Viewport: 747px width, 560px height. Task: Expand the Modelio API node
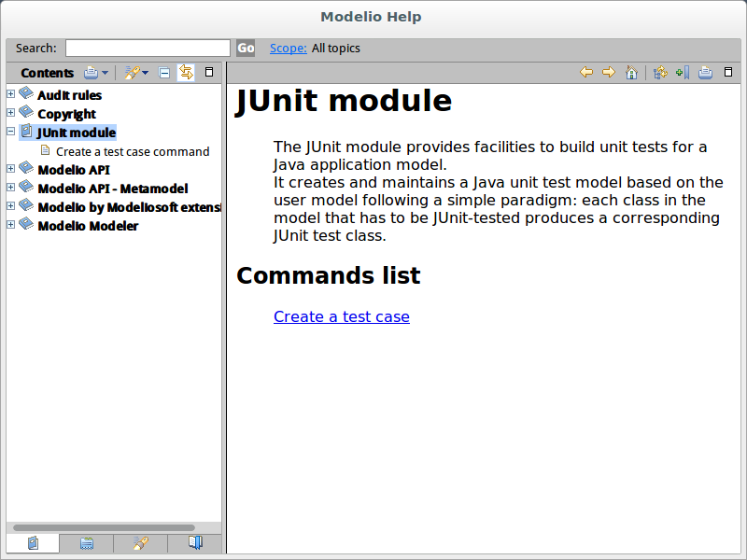tap(10, 168)
